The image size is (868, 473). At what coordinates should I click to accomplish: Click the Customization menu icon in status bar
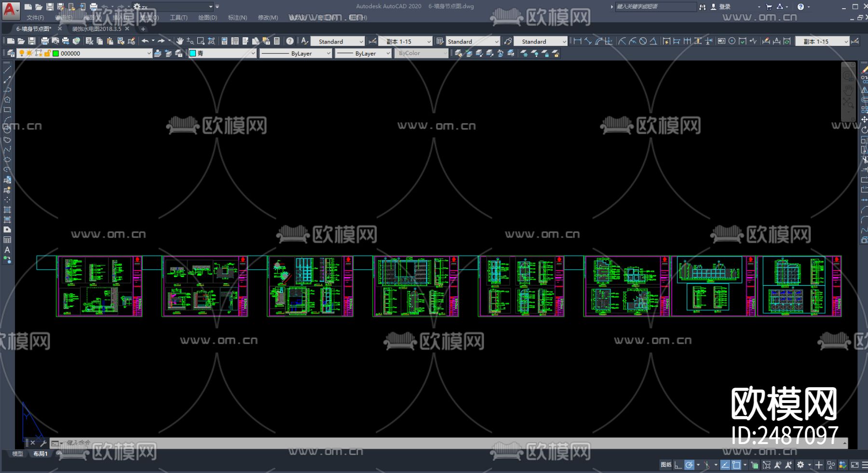pyautogui.click(x=864, y=465)
